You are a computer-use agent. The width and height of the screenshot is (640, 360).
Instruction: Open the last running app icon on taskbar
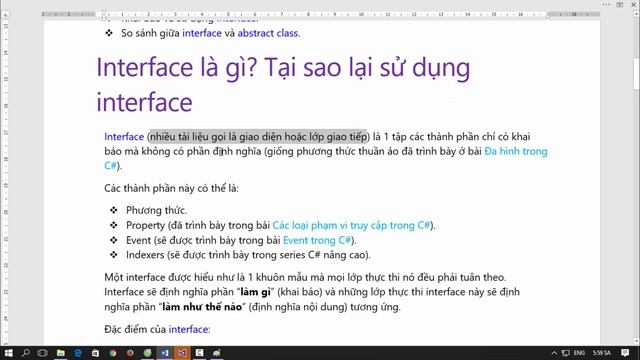[217, 353]
